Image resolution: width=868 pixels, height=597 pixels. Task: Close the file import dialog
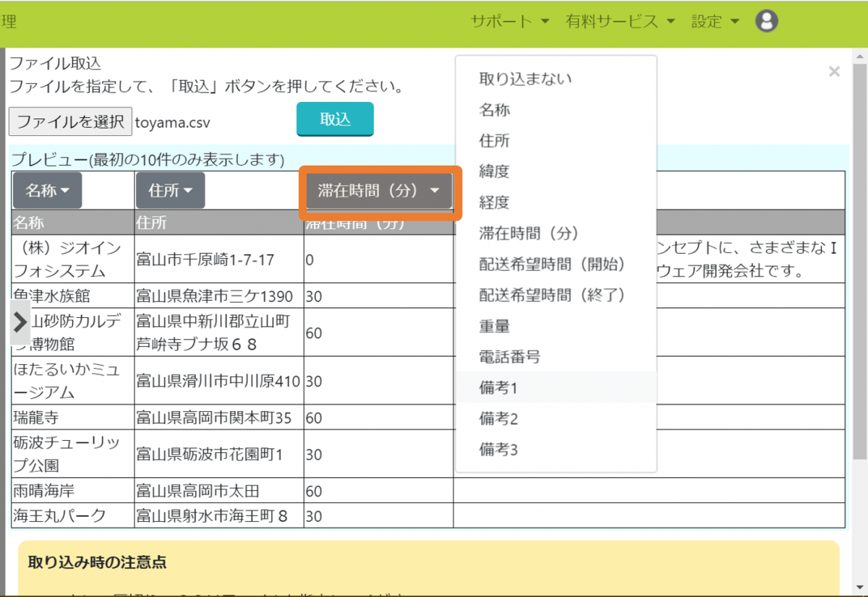click(x=834, y=71)
